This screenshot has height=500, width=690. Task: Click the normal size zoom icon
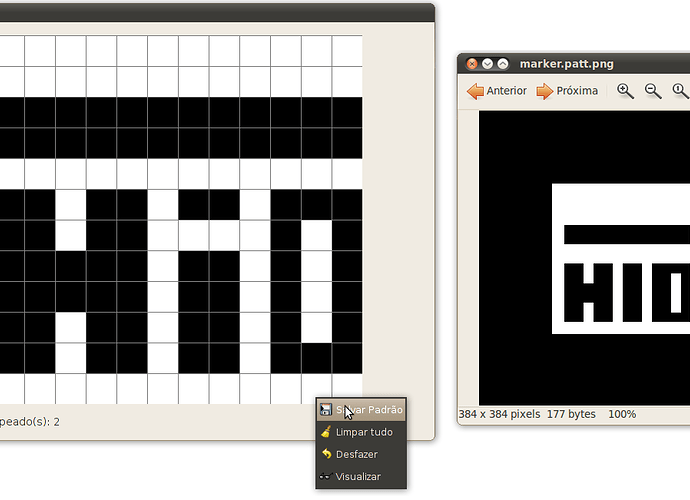tap(680, 91)
